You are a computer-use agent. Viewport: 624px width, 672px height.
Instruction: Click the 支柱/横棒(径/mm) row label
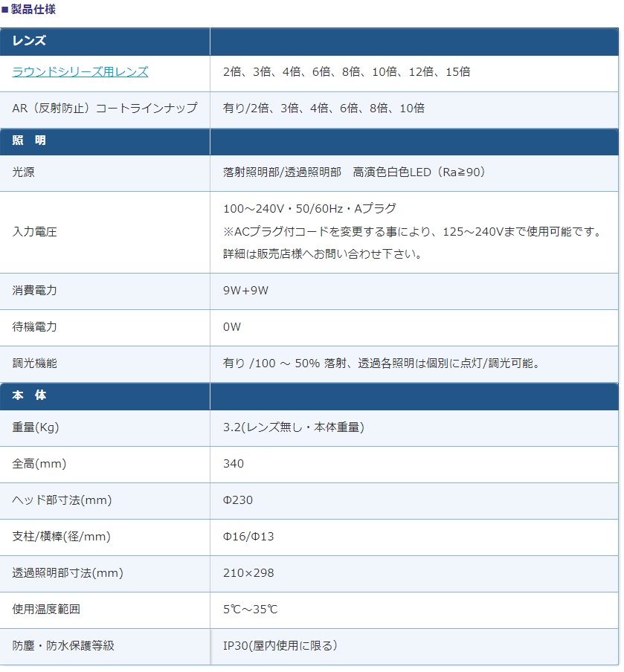tap(61, 537)
